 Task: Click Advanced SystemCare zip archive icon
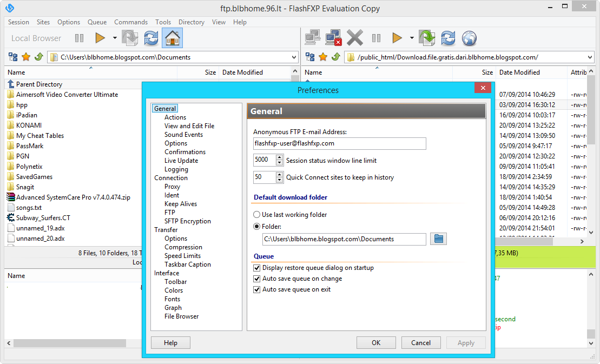tap(11, 197)
